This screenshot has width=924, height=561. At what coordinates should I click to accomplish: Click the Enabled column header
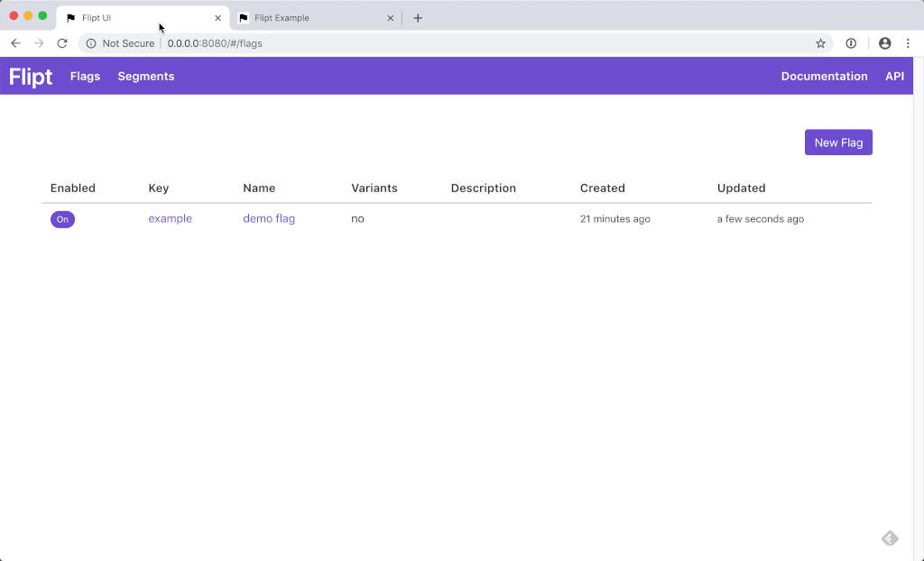click(x=72, y=188)
